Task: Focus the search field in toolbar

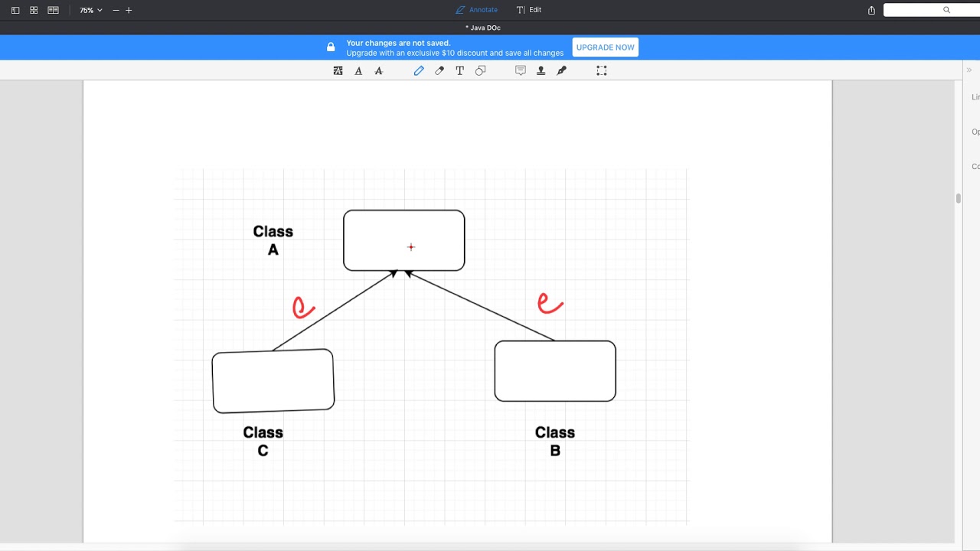Action: 932,10
